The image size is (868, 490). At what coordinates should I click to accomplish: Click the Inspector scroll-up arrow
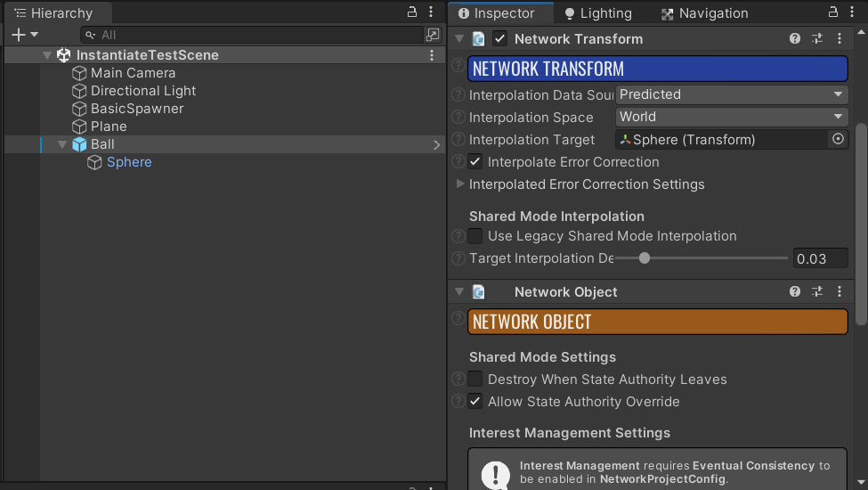pos(861,32)
